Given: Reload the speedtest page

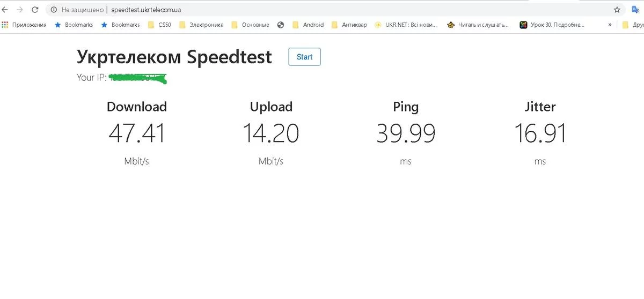Looking at the screenshot, I should (x=35, y=10).
